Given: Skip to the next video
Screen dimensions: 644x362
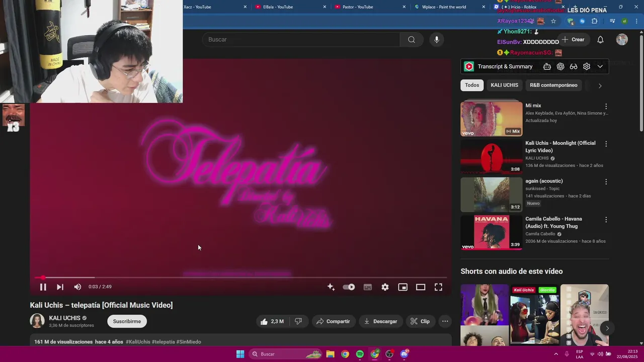Looking at the screenshot, I should click(60, 287).
